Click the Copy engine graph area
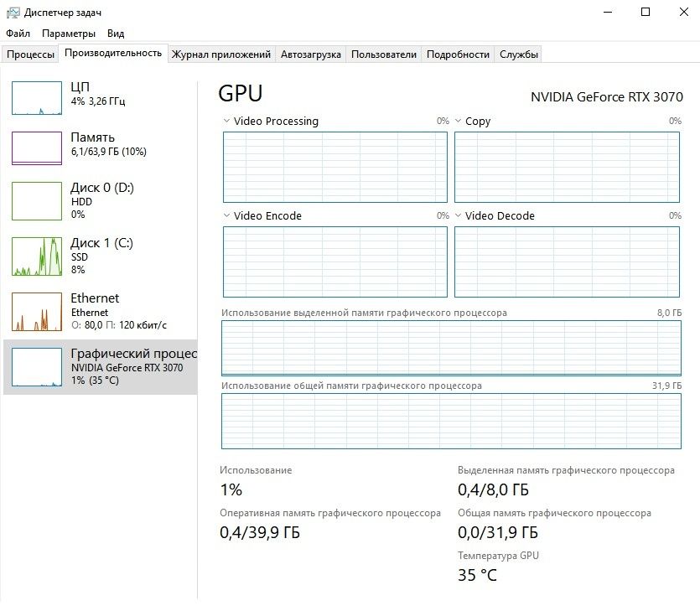Viewport: 700px width, 611px height. (567, 167)
